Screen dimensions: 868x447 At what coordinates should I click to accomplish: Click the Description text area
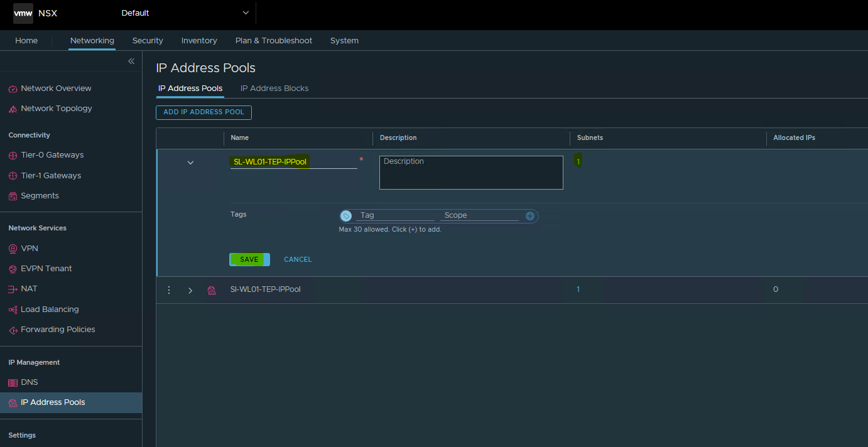[x=471, y=173]
